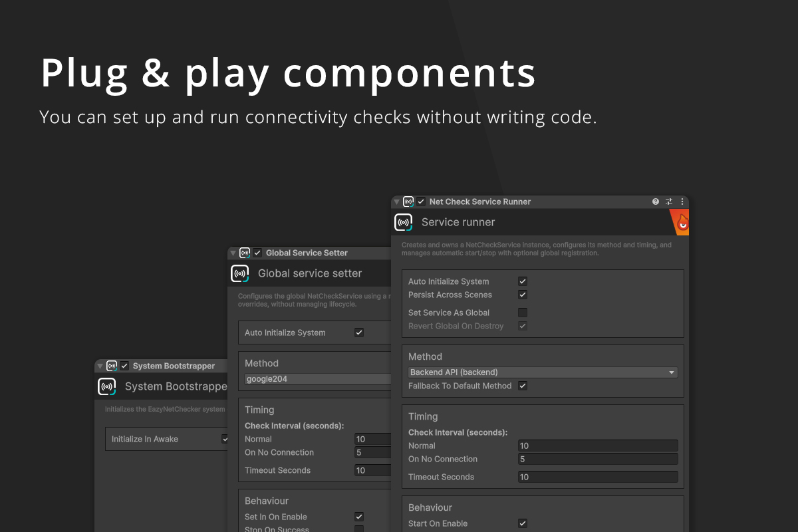Open help for Net Check Service Runner
This screenshot has width=798, height=532.
(x=656, y=201)
